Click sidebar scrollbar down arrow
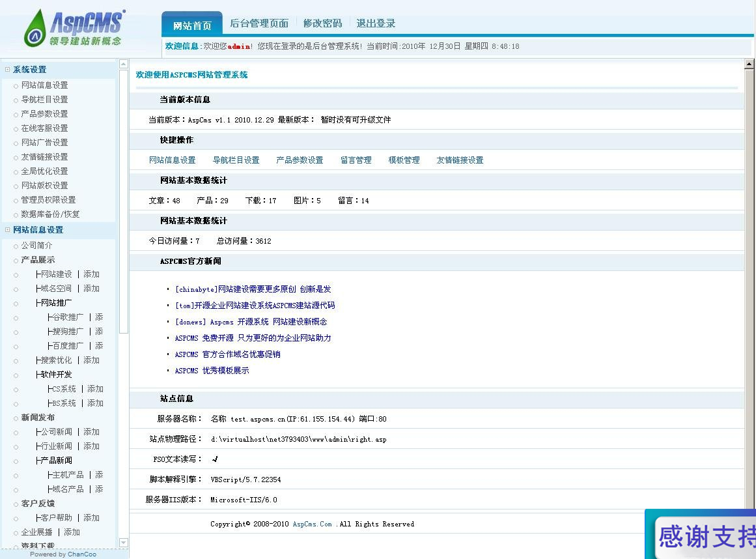The image size is (756, 559). (x=124, y=543)
